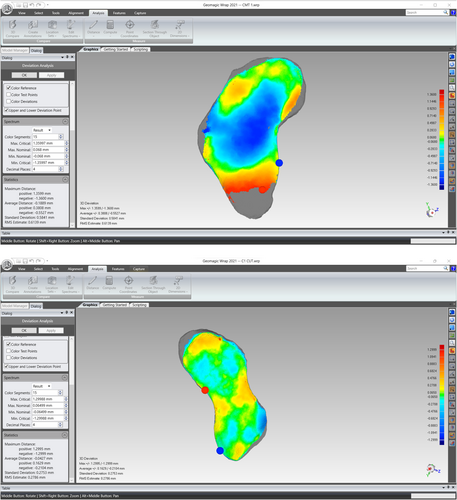Open Distance measure tool in lower C1 CUT window
Viewport: 457px width, 500px height.
(x=93, y=284)
